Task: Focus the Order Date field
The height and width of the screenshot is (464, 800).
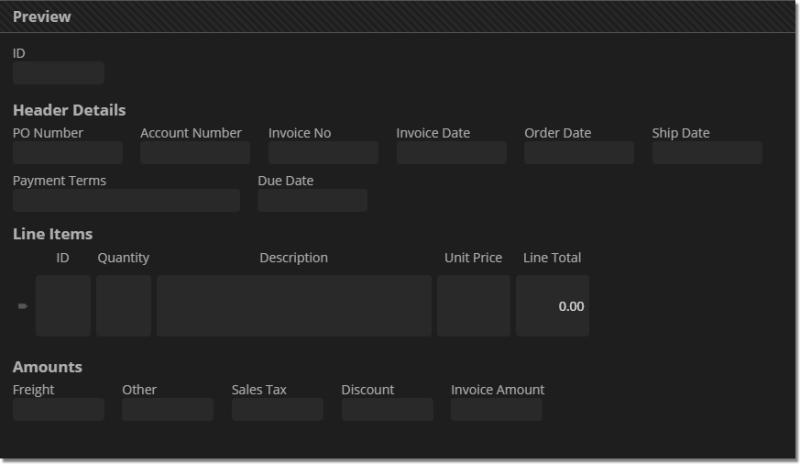Action: point(579,153)
